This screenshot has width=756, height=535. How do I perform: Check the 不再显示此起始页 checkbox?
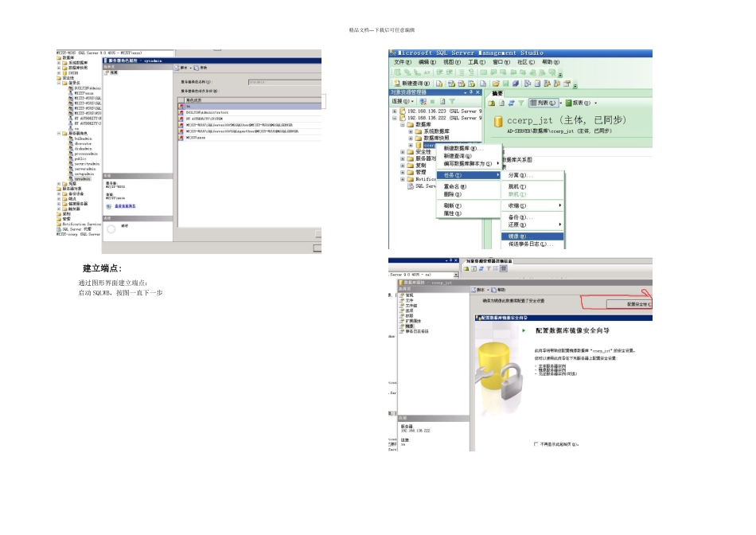click(536, 444)
